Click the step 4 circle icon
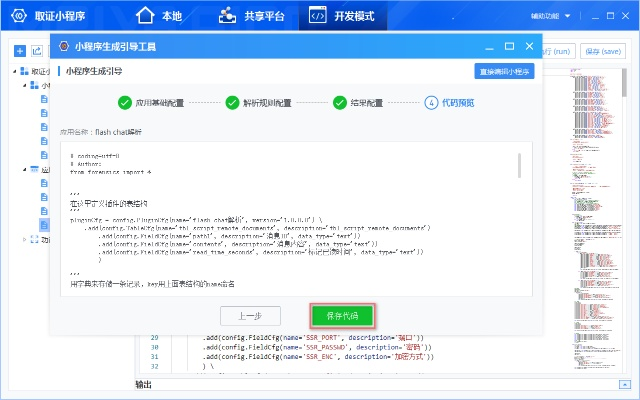 431,103
